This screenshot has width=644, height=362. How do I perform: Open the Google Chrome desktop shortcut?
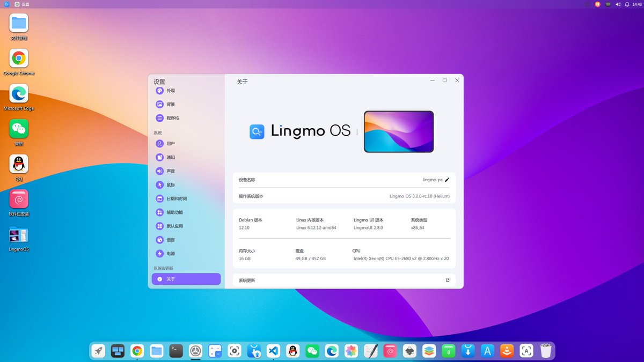click(19, 62)
